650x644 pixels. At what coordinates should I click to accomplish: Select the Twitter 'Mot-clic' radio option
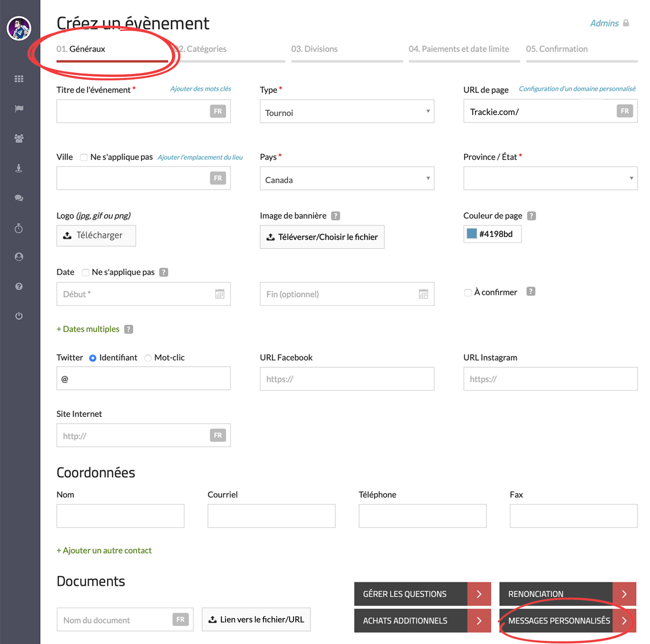tap(148, 358)
